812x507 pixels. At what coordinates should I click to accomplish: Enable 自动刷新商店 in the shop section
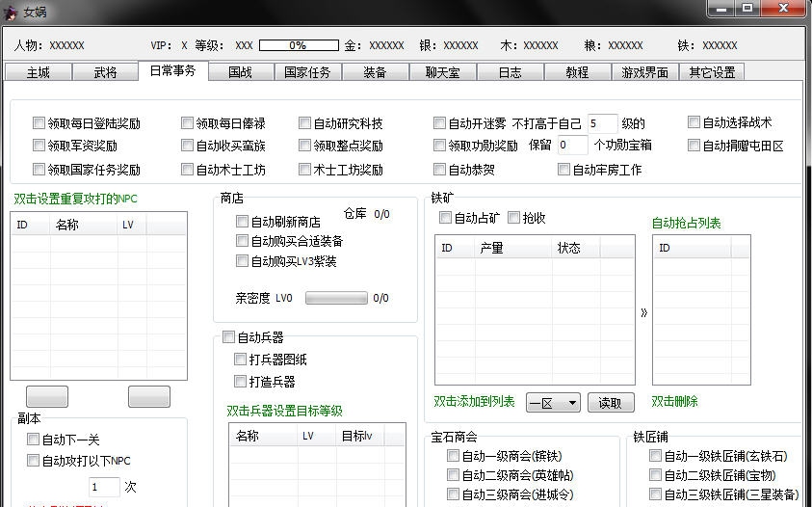pos(243,222)
